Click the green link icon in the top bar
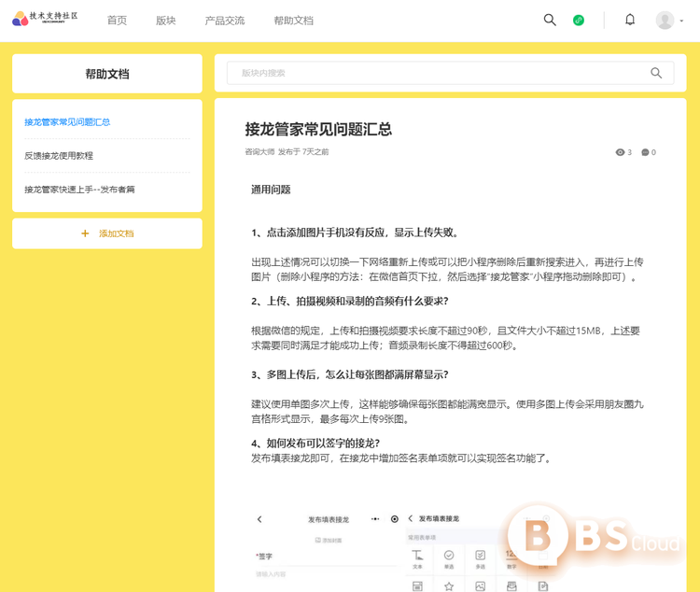This screenshot has height=592, width=700. (x=578, y=21)
